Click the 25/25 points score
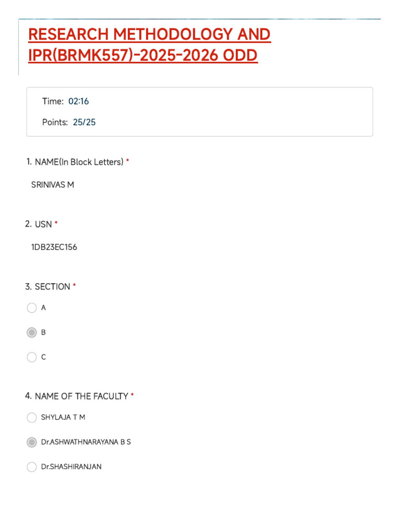The image size is (399, 532). pyautogui.click(x=84, y=123)
